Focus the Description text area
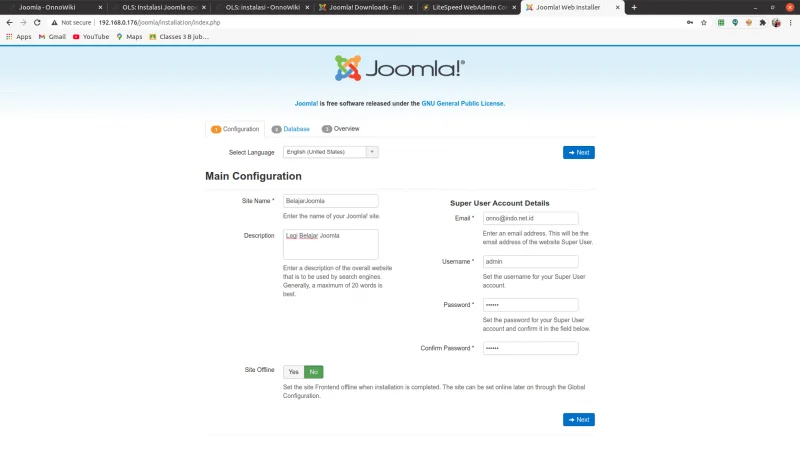800x456 pixels. click(x=331, y=244)
